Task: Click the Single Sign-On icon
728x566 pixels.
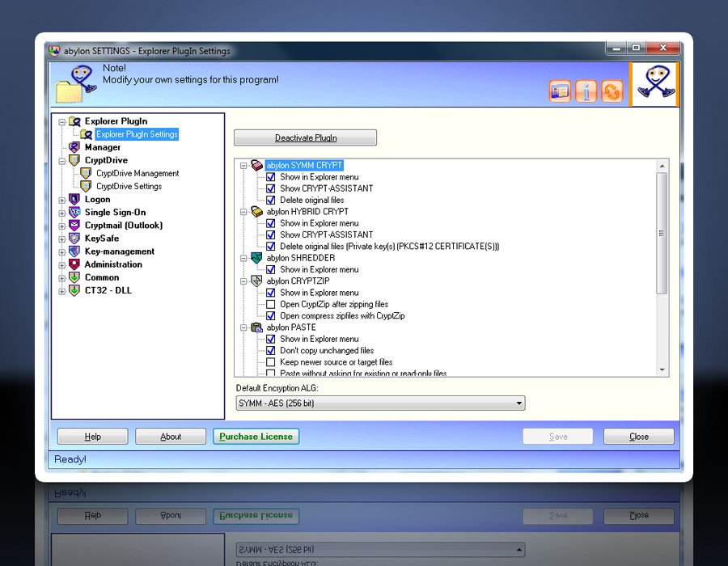Action: [x=74, y=212]
